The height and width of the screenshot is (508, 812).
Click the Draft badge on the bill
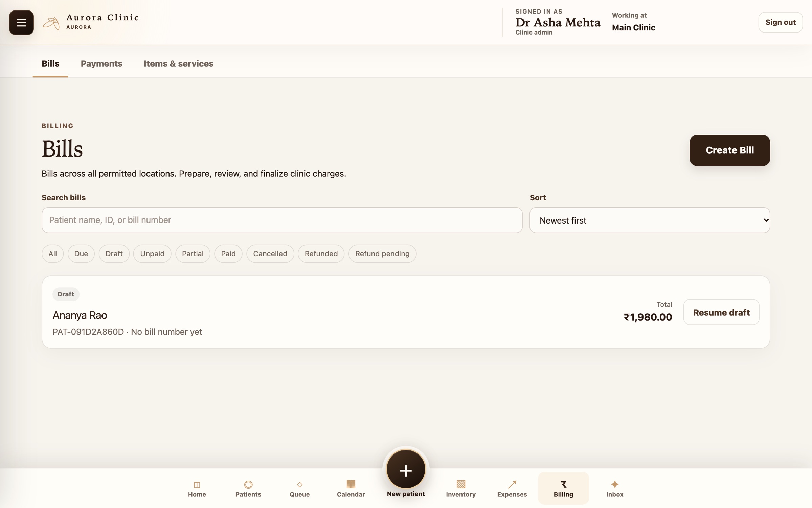coord(66,294)
